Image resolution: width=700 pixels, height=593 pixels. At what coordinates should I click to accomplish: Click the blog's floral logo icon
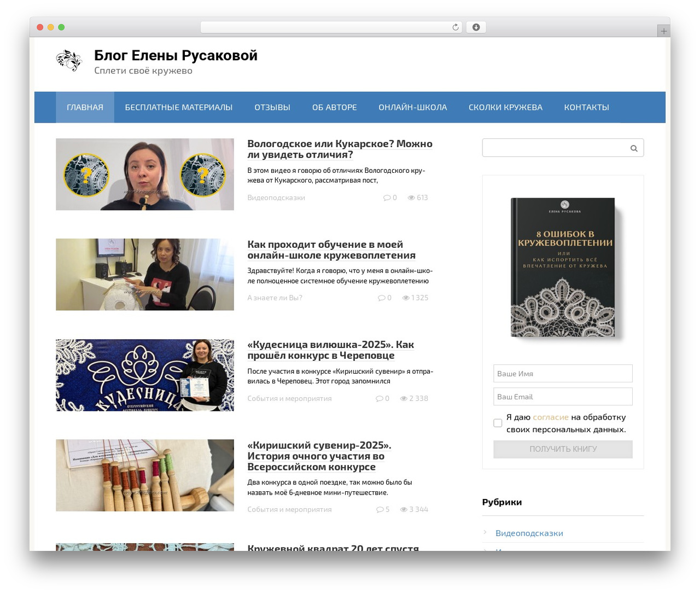click(x=69, y=60)
